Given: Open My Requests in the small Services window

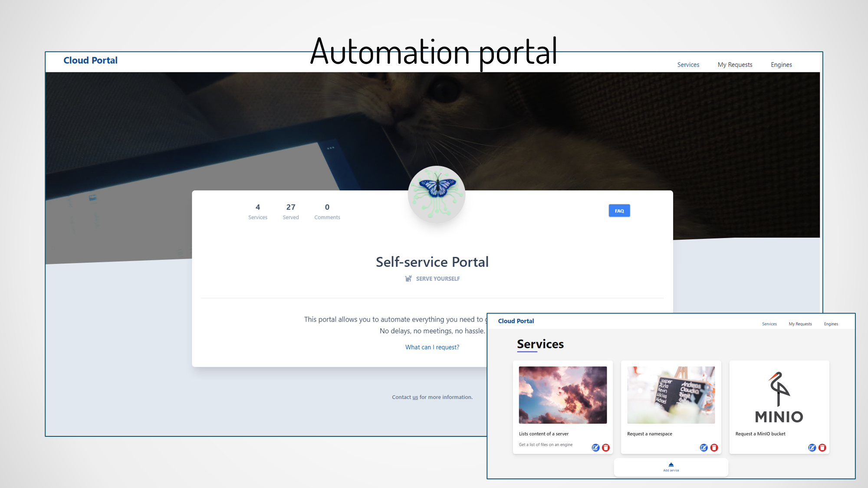Looking at the screenshot, I should point(800,324).
